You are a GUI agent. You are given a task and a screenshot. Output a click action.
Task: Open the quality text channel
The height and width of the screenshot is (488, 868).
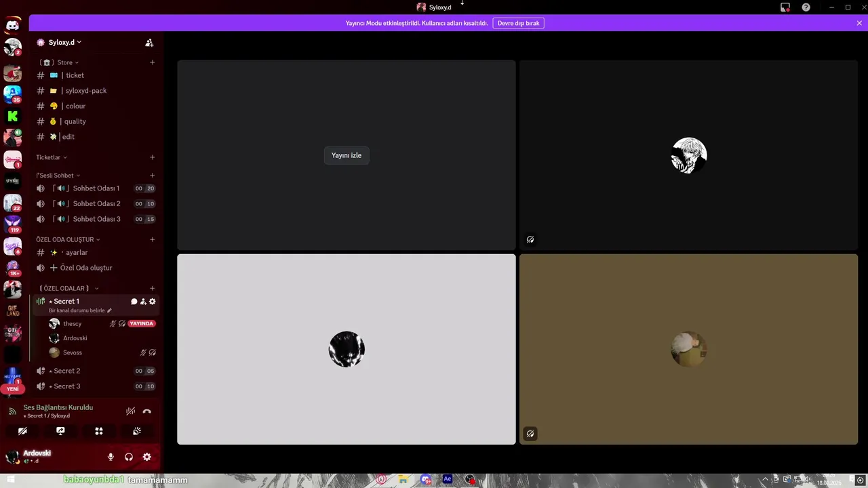tap(96, 121)
